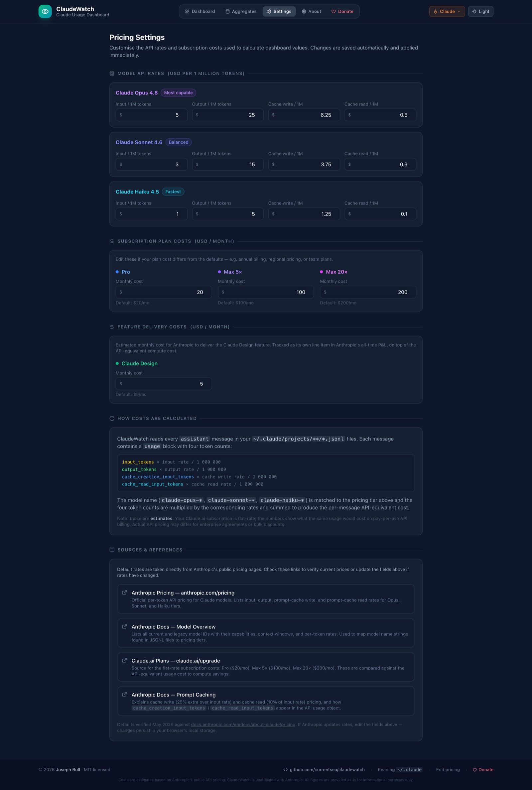The height and width of the screenshot is (790, 532).
Task: Click the Fastest badge
Action: coord(173,192)
